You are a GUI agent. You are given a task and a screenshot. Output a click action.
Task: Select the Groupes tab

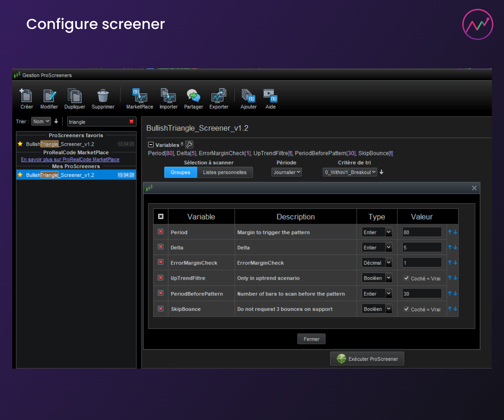pyautogui.click(x=180, y=172)
